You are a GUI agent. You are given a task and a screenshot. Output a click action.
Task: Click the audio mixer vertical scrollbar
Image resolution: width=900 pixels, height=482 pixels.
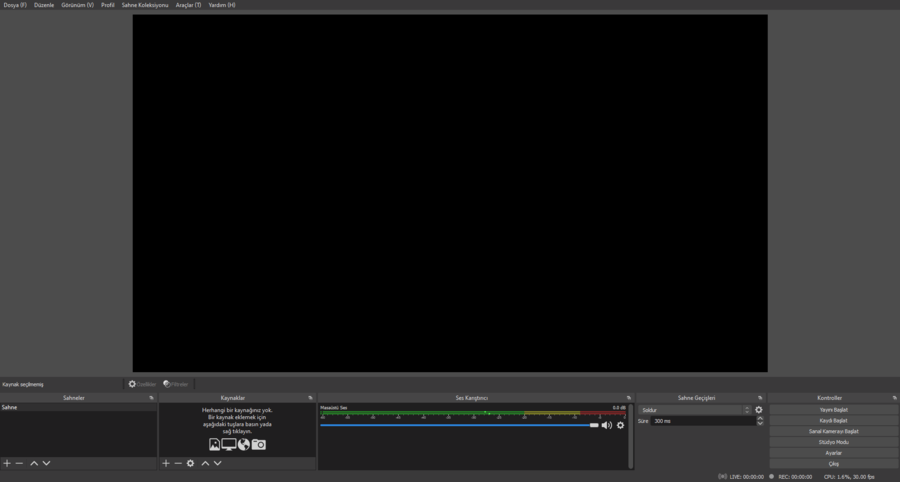631,436
